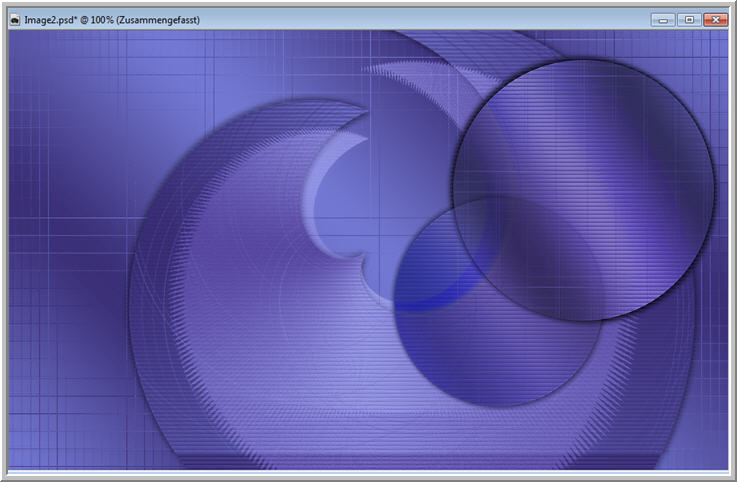
Task: Minimize the Image2.psd window
Action: tap(663, 20)
